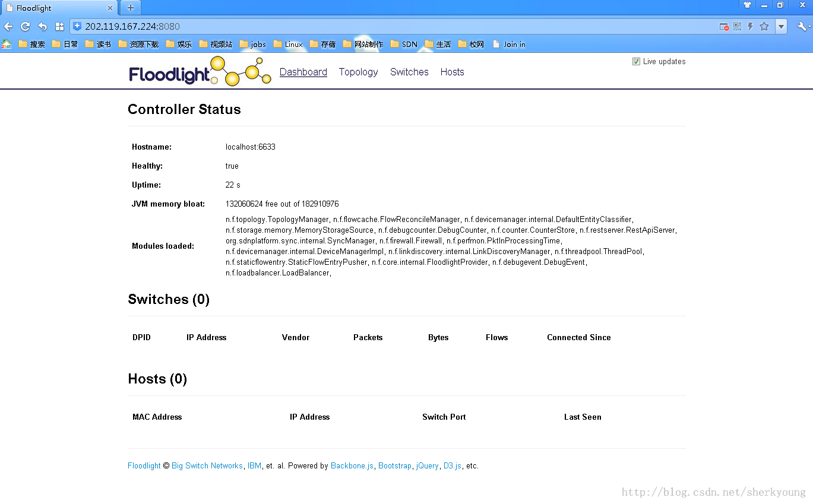The width and height of the screenshot is (813, 504).
Task: Click the lightning bolt speed mode icon
Action: coord(750,27)
